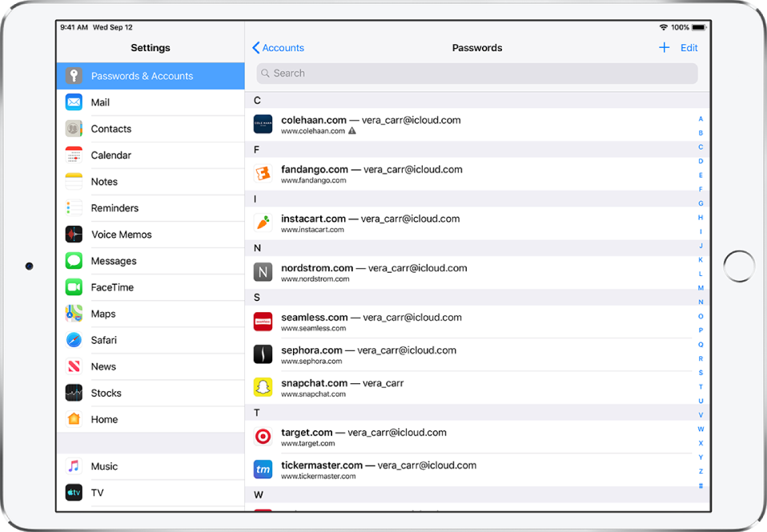
Task: Select the Instacart carrot icon
Action: tap(263, 223)
